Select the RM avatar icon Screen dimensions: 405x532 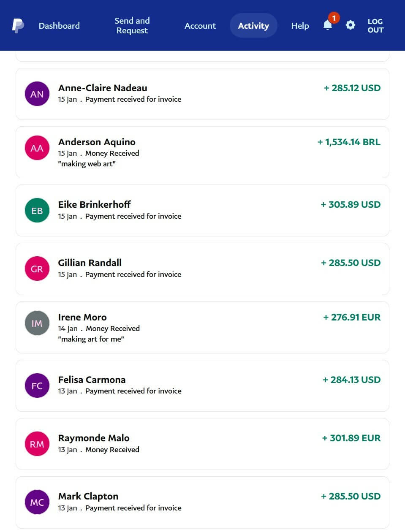coord(37,444)
